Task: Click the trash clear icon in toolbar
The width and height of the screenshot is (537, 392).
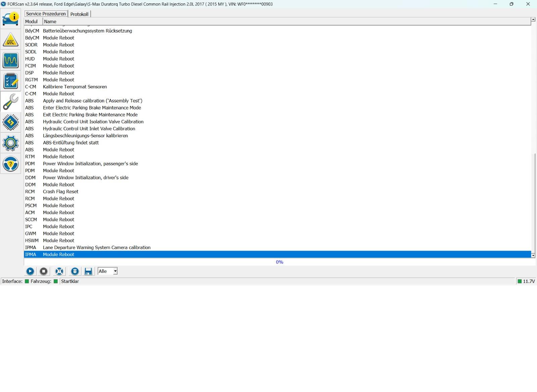Action: pyautogui.click(x=75, y=271)
